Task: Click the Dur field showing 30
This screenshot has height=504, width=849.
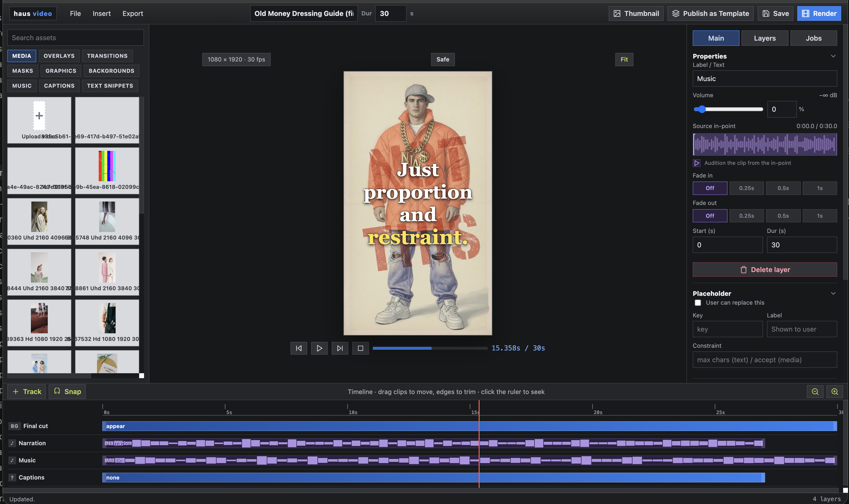Action: (x=390, y=13)
